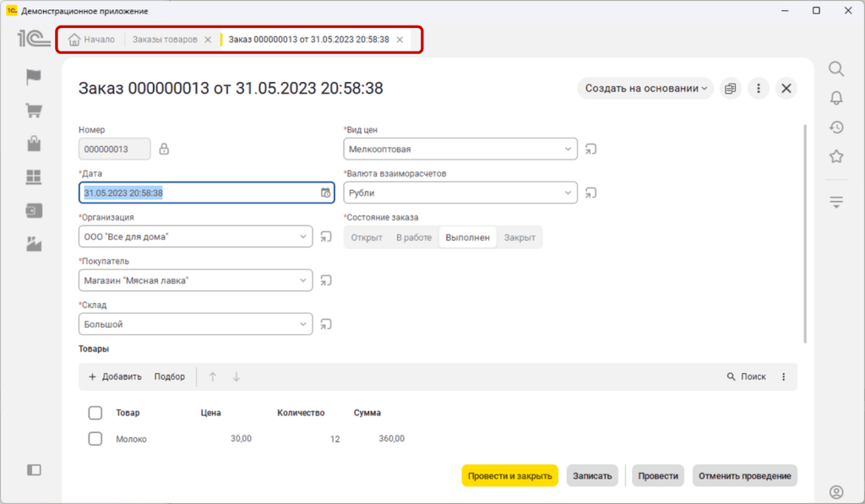Tick the header checkbox in Товары table
The width and height of the screenshot is (865, 504).
[95, 413]
